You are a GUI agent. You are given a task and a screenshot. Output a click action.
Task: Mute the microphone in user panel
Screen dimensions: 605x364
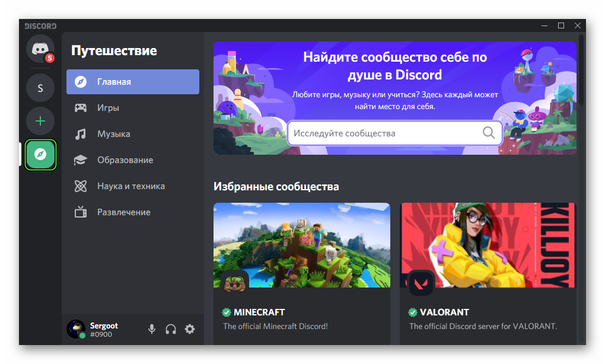(152, 329)
